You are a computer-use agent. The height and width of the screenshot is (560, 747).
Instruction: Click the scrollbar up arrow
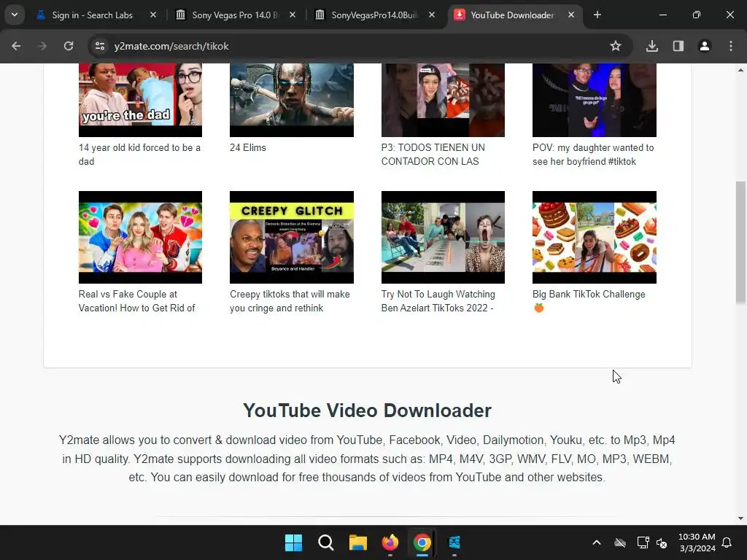[740, 70]
